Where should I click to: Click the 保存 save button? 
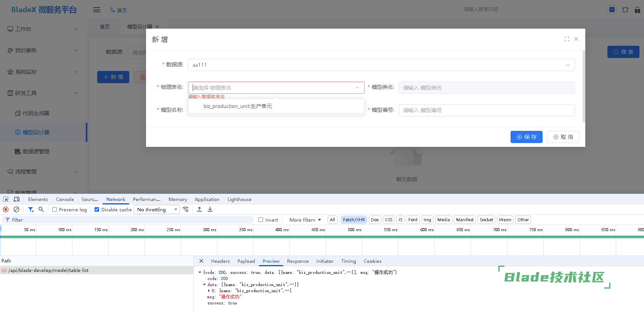tap(526, 137)
